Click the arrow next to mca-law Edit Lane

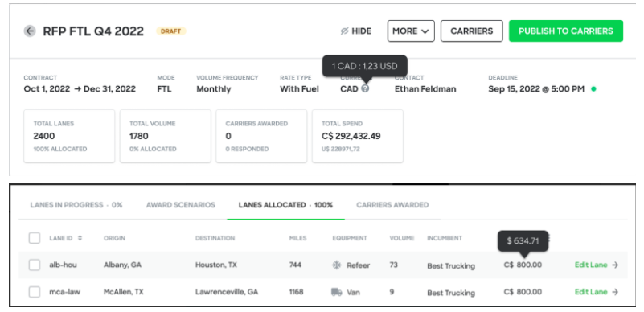[615, 292]
